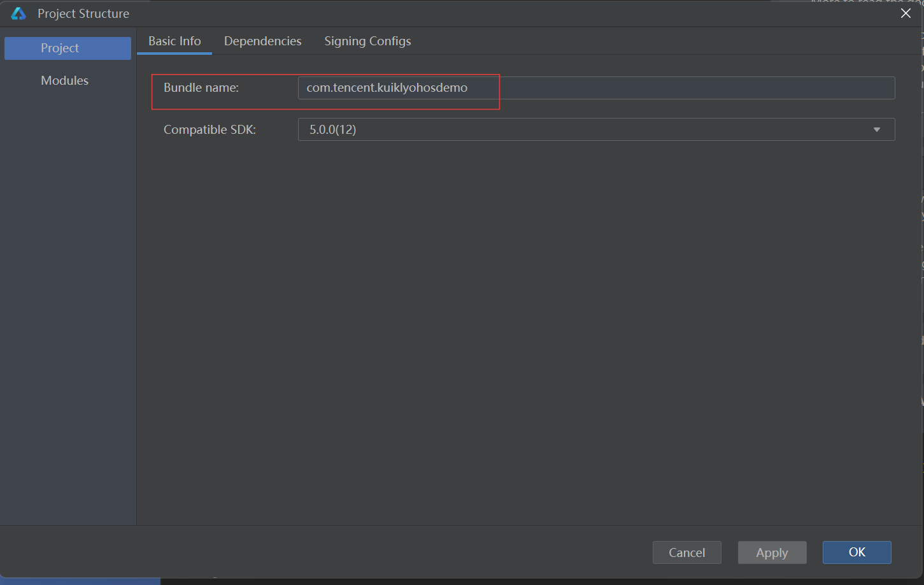Open the Modules category in sidebar
924x585 pixels.
(x=65, y=80)
